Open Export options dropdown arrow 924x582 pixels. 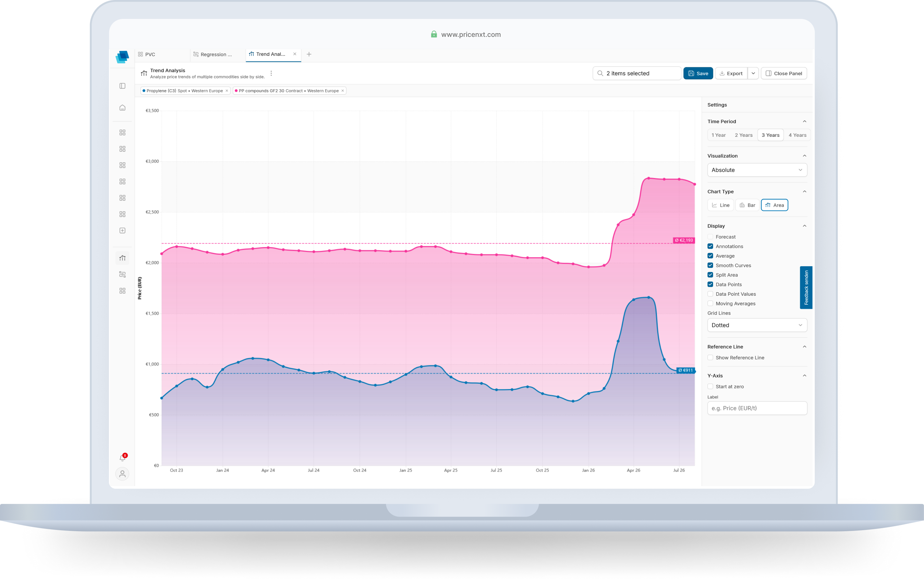753,73
